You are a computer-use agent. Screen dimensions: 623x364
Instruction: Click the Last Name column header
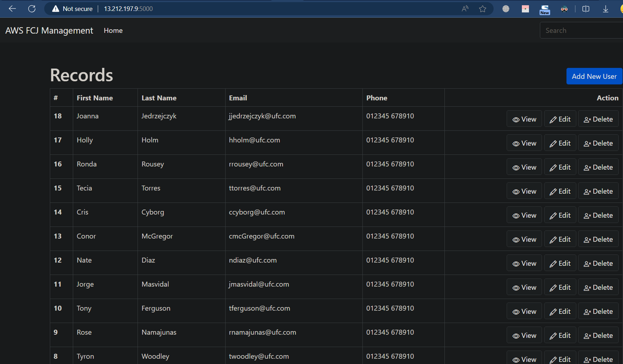pos(159,98)
